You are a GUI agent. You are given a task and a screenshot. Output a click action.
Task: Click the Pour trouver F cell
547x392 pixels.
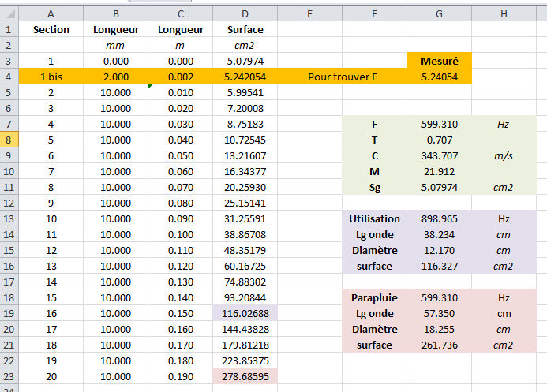tap(343, 77)
